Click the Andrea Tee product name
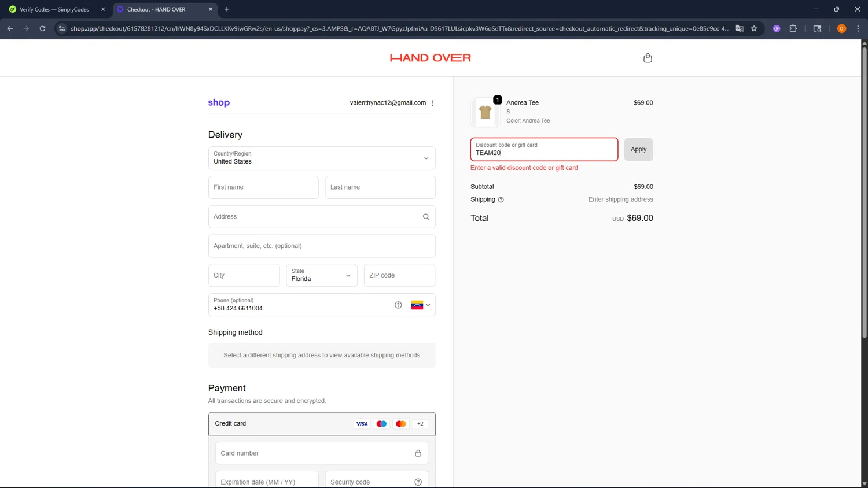The width and height of the screenshot is (868, 488). pos(523,103)
